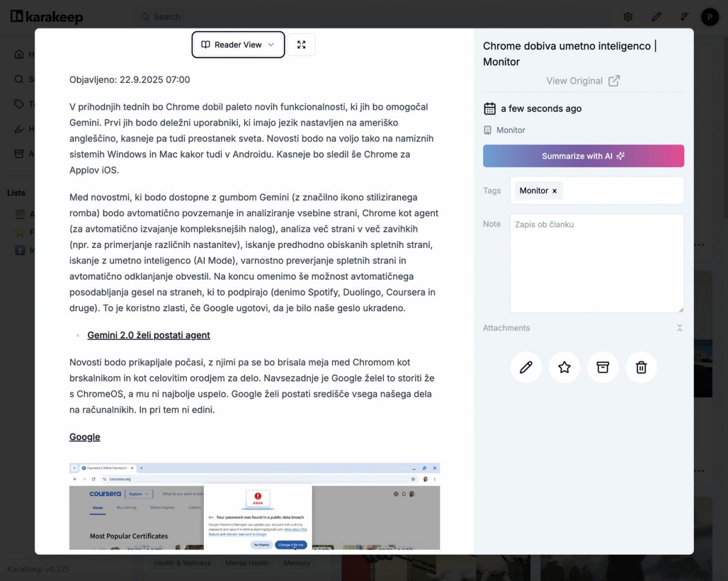The width and height of the screenshot is (728, 581).
Task: Archive the bookmark using box icon
Action: pos(602,367)
